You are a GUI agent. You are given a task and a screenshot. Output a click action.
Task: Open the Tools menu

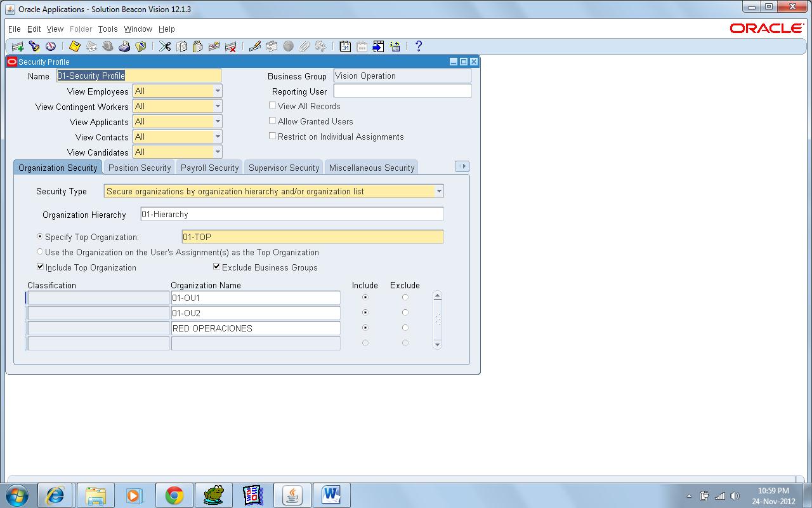107,29
